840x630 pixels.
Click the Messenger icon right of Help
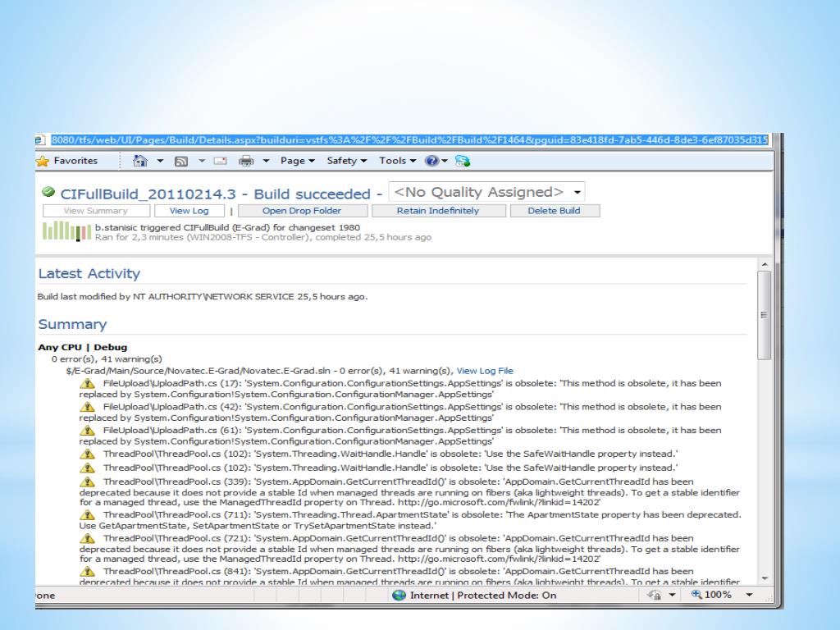click(x=463, y=161)
